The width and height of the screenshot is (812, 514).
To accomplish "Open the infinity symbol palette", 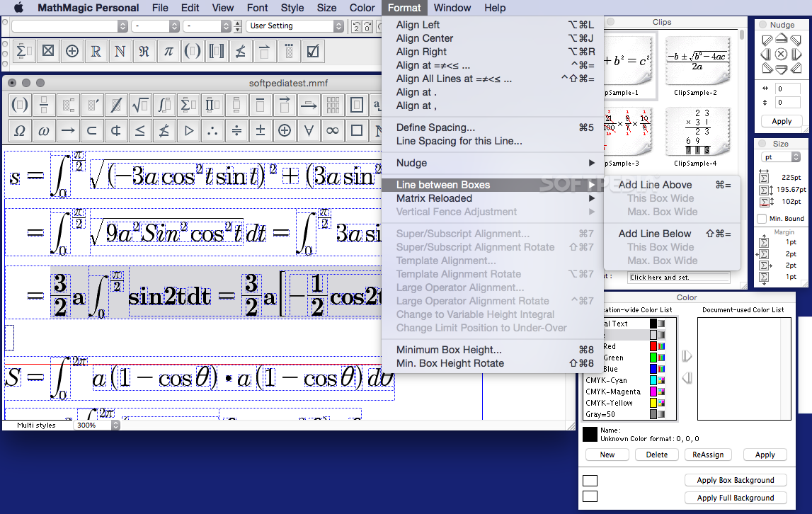I will coord(333,130).
